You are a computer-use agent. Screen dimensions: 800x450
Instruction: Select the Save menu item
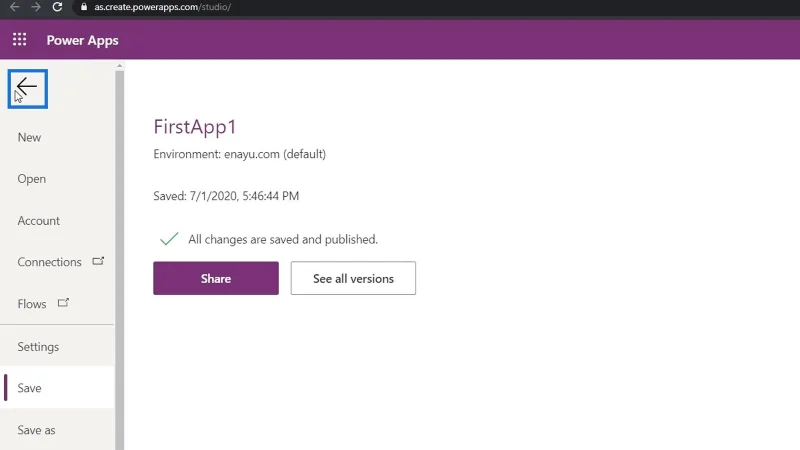[57, 388]
